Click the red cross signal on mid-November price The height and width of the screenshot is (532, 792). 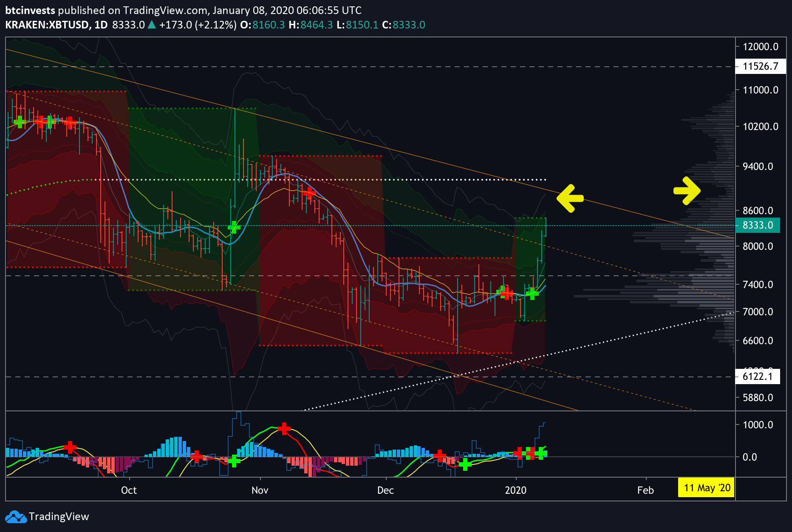point(309,193)
